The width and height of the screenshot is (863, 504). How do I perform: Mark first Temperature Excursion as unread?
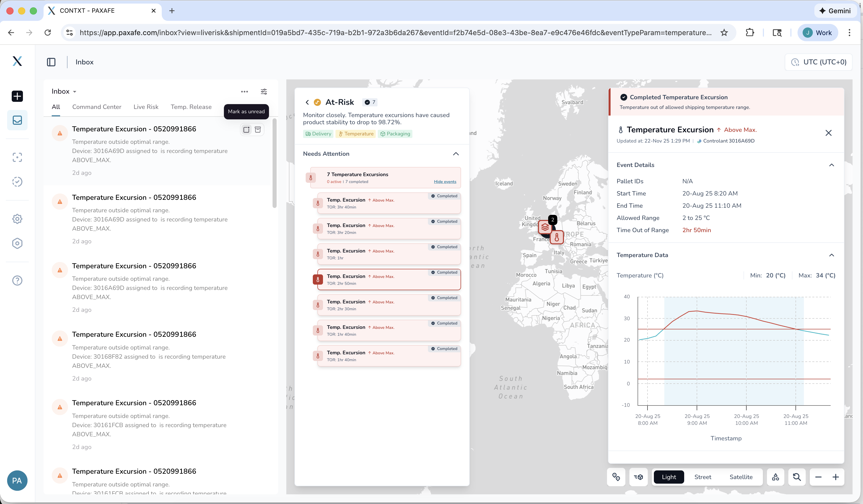point(246,130)
